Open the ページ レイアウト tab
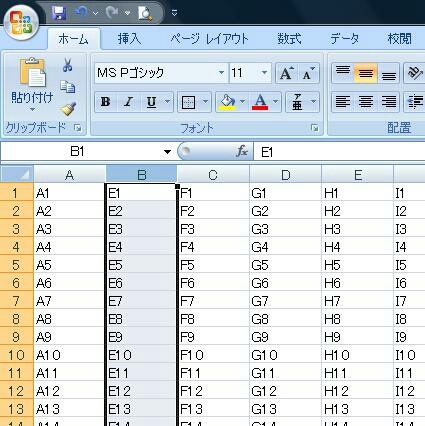Image resolution: width=425 pixels, height=426 pixels. point(209,39)
